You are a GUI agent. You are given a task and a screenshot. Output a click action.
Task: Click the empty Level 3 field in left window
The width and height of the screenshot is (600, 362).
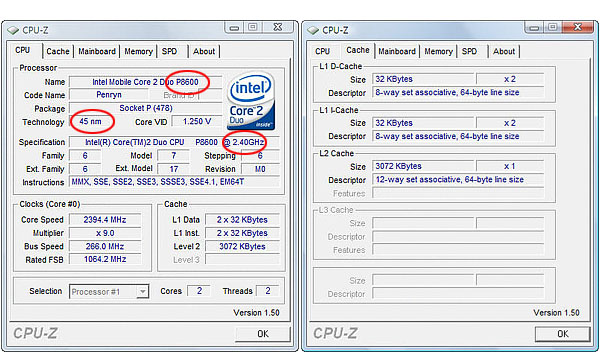pyautogui.click(x=242, y=260)
